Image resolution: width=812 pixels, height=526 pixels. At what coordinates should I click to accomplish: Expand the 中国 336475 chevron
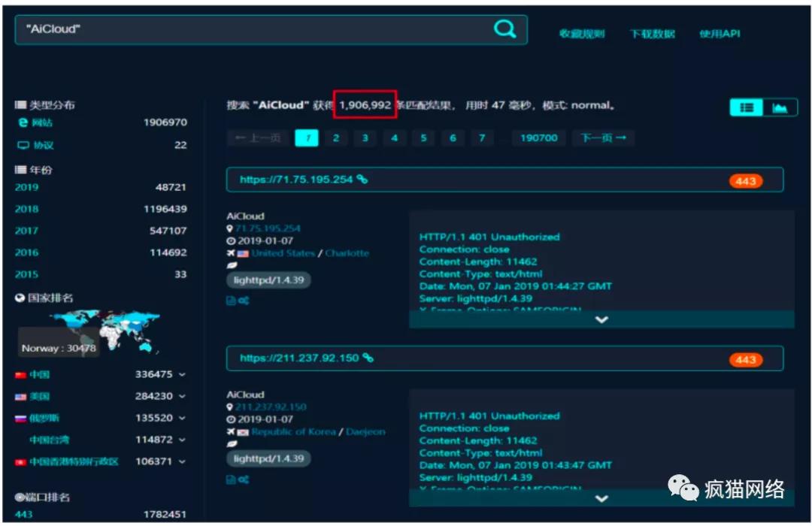(x=182, y=374)
